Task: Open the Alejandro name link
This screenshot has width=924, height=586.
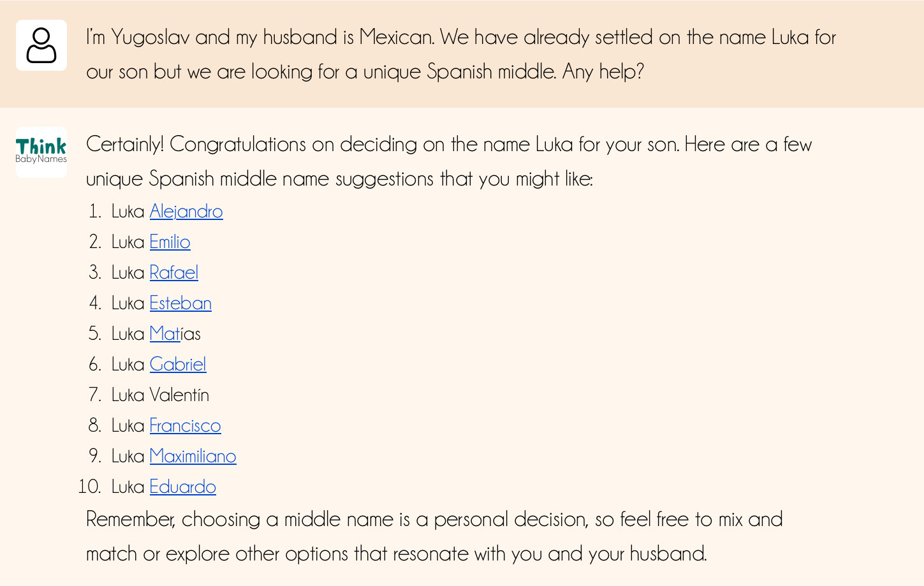Action: pyautogui.click(x=186, y=212)
